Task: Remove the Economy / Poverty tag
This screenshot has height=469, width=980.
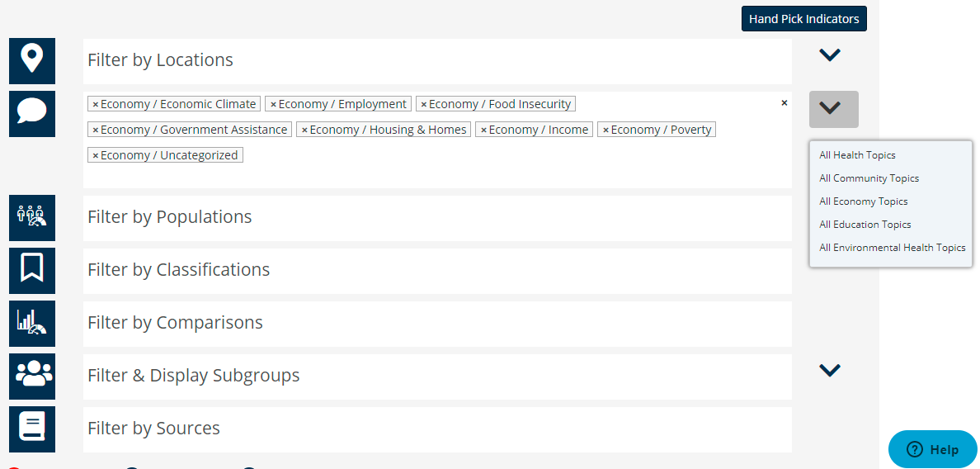Action: click(x=605, y=130)
